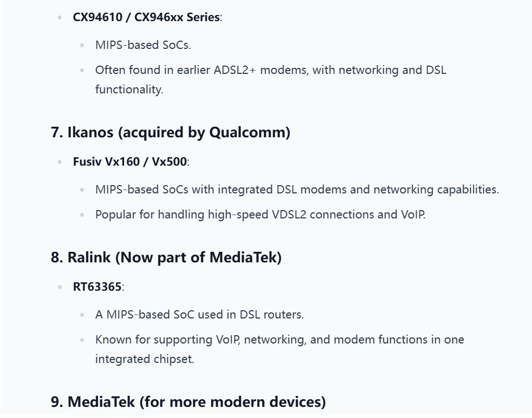Click the word 'Qualcomm' in heading 7

point(248,132)
